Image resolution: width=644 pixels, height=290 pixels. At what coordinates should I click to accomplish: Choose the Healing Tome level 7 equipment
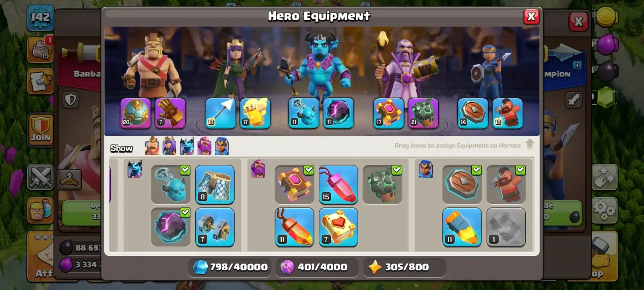339,227
